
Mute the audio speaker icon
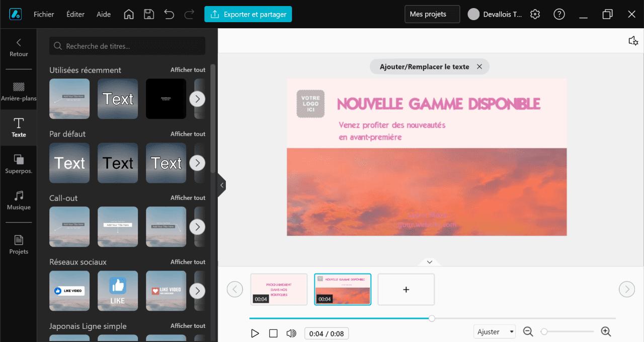(291, 333)
